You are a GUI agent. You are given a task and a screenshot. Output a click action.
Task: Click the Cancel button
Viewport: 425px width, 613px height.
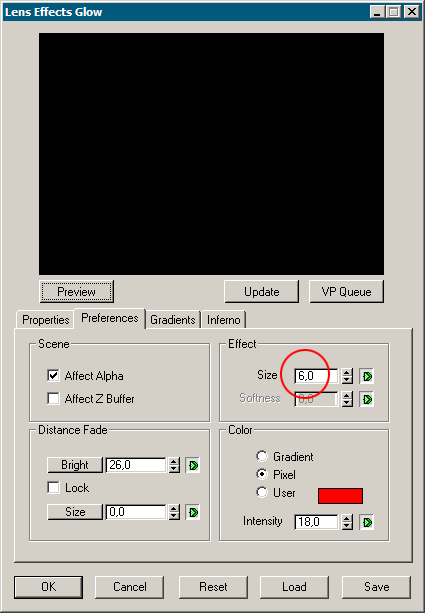129,587
